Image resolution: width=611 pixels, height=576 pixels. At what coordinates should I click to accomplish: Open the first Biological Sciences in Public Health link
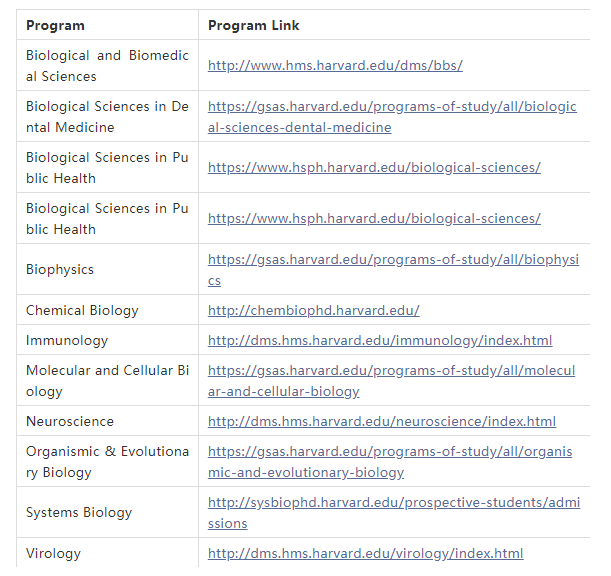tap(374, 168)
